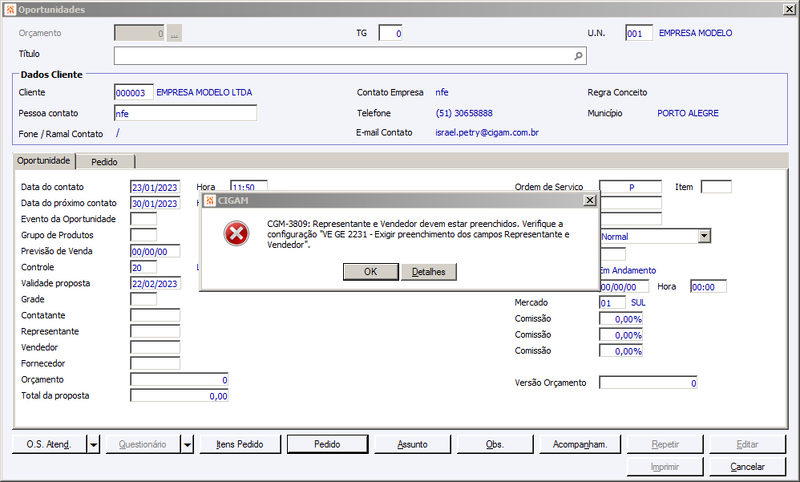Open Detalhes of the error message

(429, 272)
